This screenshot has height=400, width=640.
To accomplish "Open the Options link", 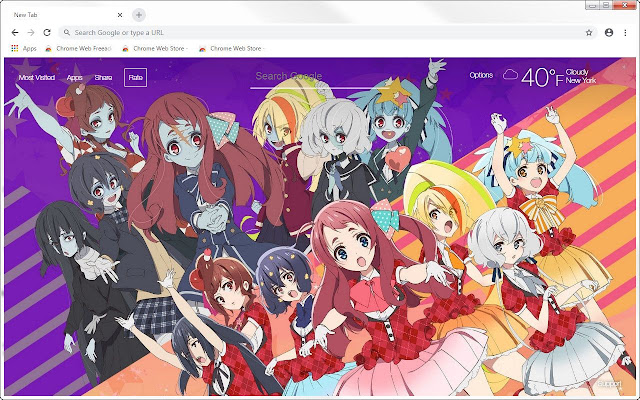I will (481, 75).
